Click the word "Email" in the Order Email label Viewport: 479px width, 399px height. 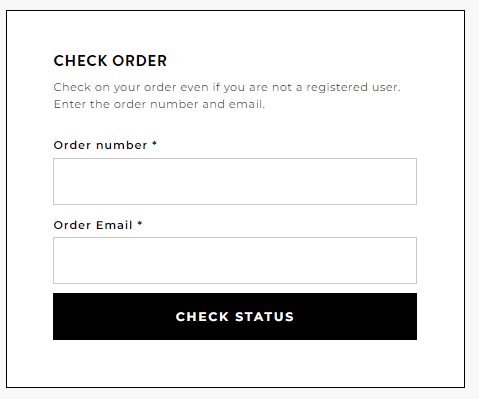pos(114,225)
